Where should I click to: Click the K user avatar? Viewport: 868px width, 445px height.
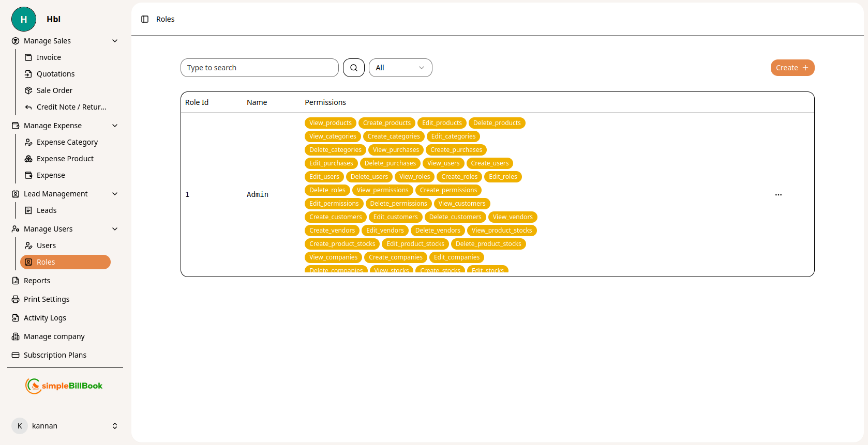tap(20, 426)
